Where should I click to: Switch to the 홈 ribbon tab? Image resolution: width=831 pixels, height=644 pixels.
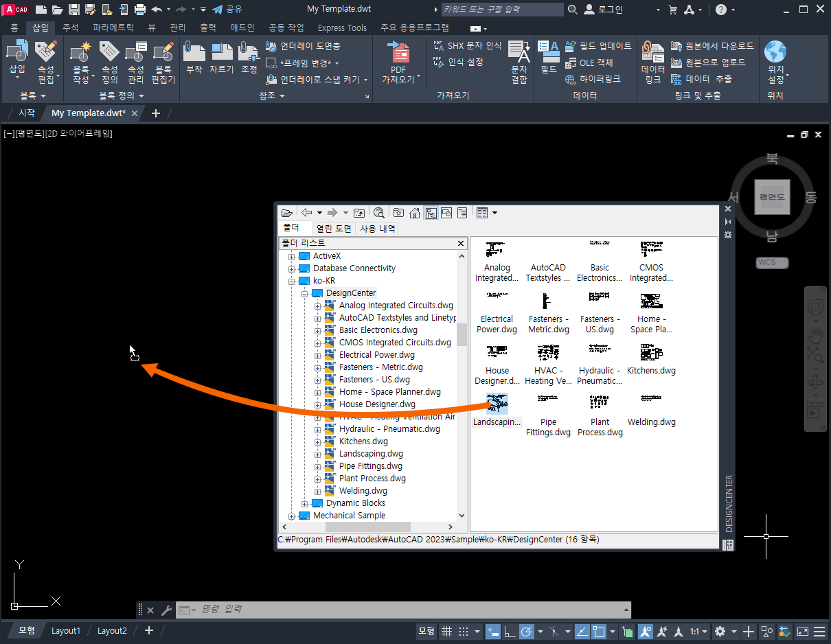(x=14, y=27)
